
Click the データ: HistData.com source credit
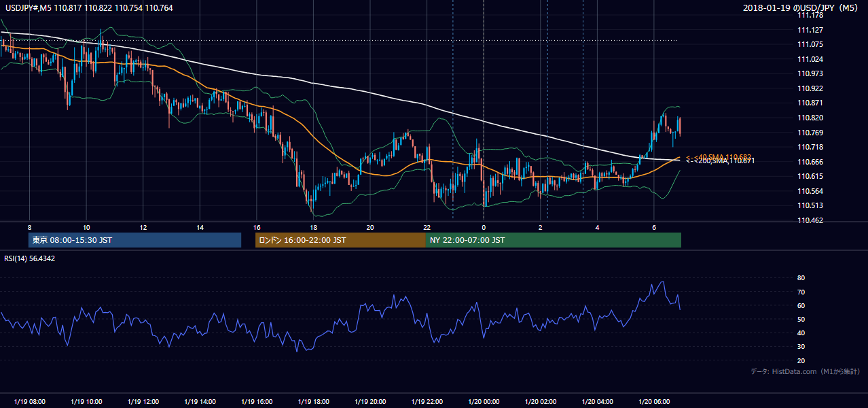tap(806, 372)
